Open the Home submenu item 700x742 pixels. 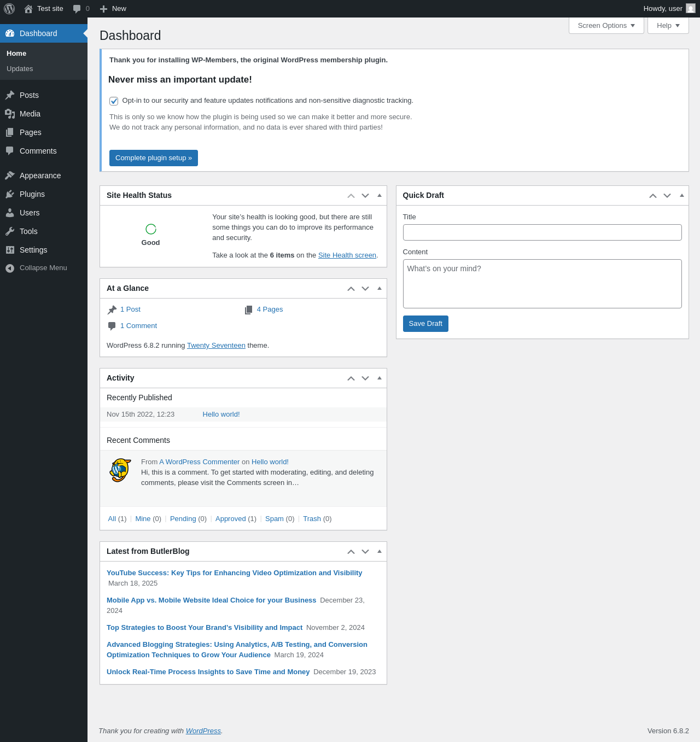[16, 54]
